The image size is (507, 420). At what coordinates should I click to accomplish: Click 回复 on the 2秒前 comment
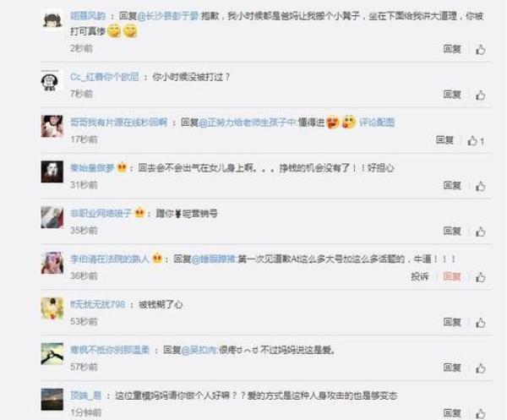click(452, 49)
